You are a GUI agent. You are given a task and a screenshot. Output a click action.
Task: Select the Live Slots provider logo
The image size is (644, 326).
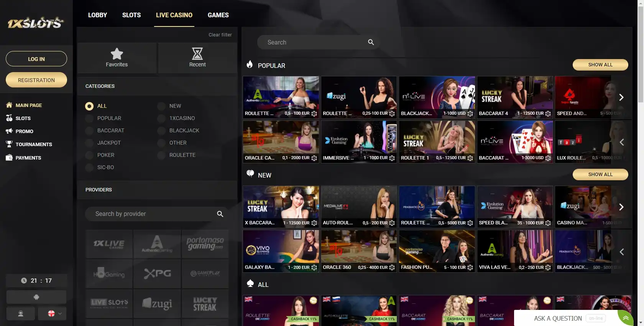[x=109, y=304]
